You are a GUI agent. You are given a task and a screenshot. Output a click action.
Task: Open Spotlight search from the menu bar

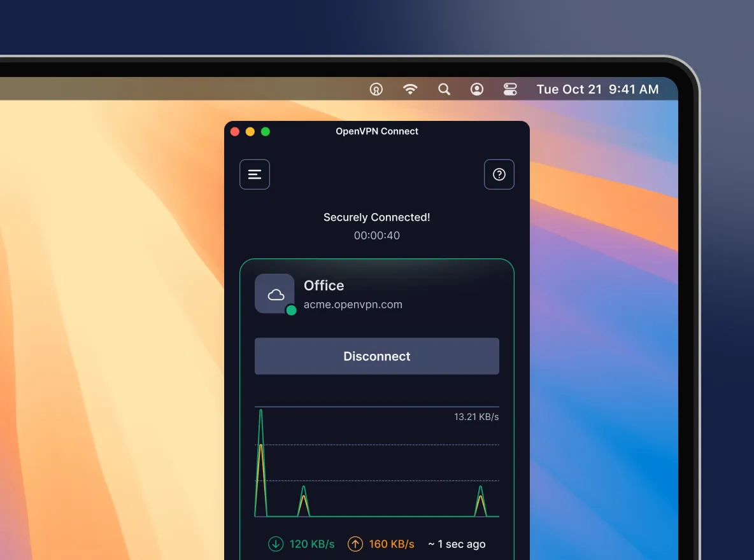pyautogui.click(x=444, y=90)
